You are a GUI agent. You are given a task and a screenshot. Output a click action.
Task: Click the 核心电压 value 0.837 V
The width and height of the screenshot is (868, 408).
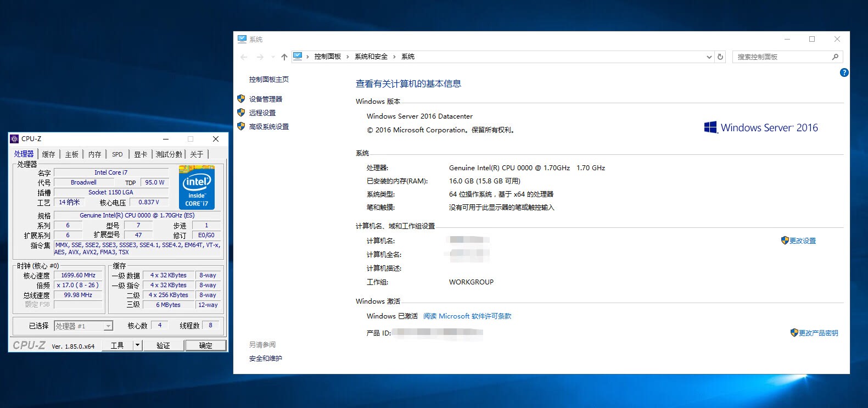[x=149, y=202]
